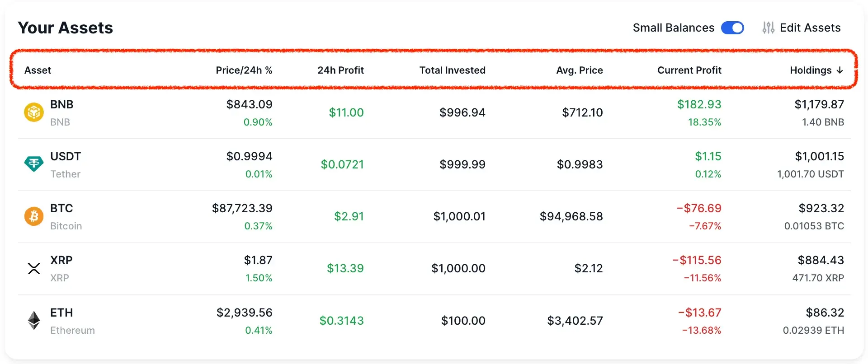Viewport: 868px width, 364px height.
Task: Sort the table by Asset column
Action: tap(38, 70)
